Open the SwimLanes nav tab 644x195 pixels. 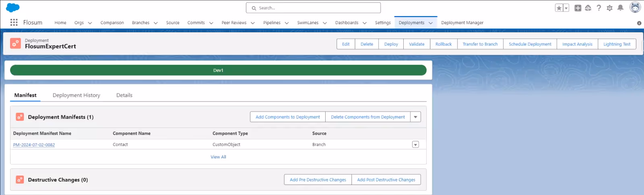tap(308, 23)
